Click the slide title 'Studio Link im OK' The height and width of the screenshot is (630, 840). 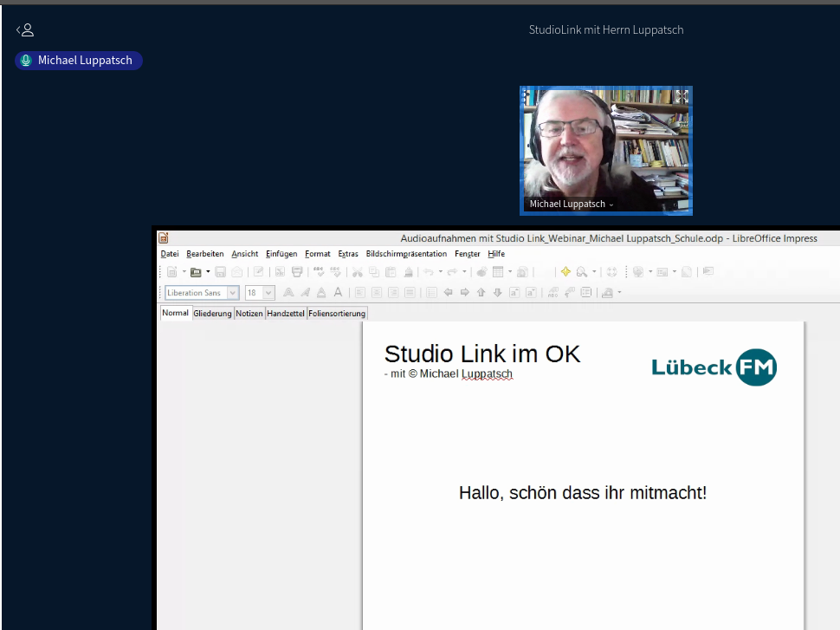click(482, 354)
